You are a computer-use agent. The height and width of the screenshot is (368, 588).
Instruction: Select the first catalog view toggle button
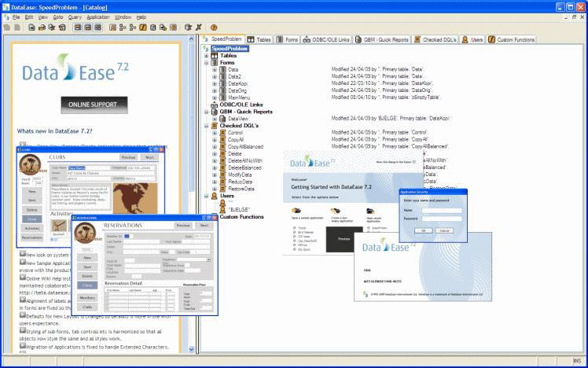78,28
